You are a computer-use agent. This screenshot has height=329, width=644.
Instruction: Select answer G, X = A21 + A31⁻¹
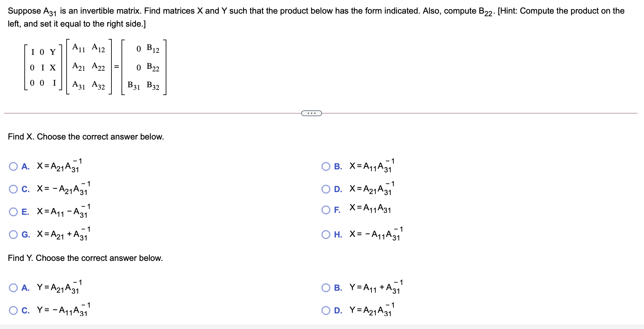(13, 235)
